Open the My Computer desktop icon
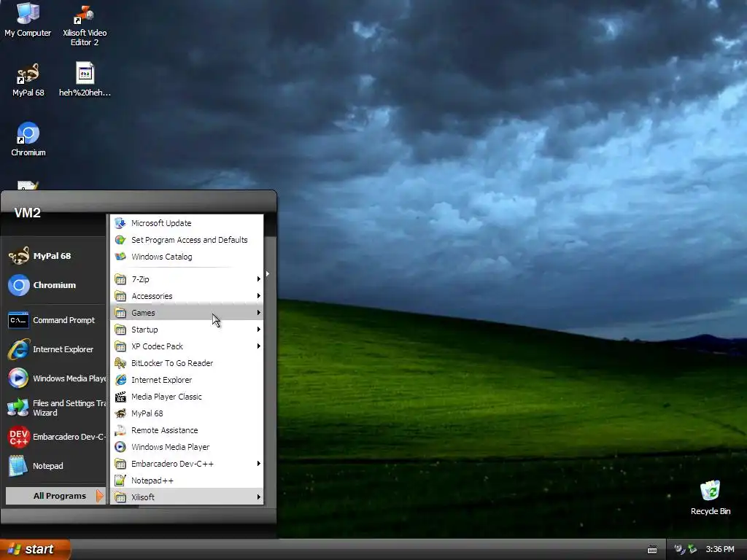 pos(28,19)
